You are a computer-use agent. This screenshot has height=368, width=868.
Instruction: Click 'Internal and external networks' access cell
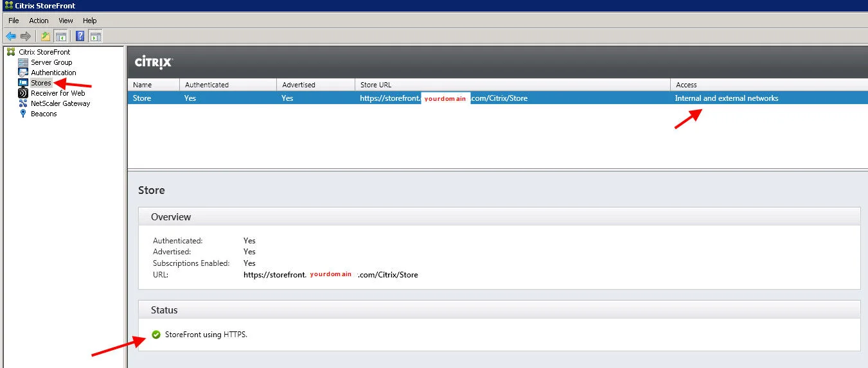(727, 98)
